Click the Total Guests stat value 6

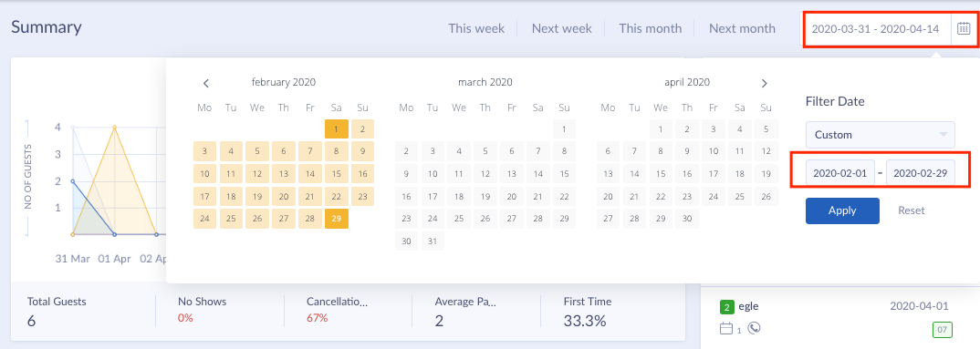tap(31, 321)
